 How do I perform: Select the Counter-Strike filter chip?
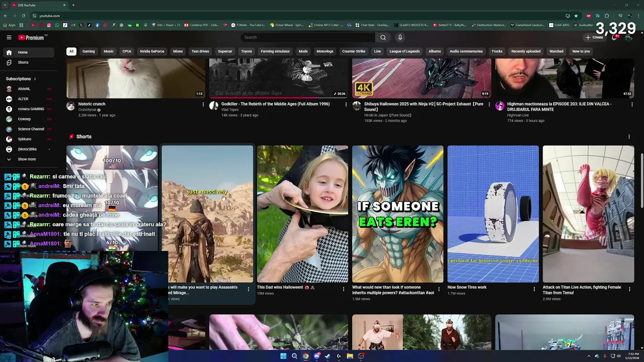(x=354, y=51)
